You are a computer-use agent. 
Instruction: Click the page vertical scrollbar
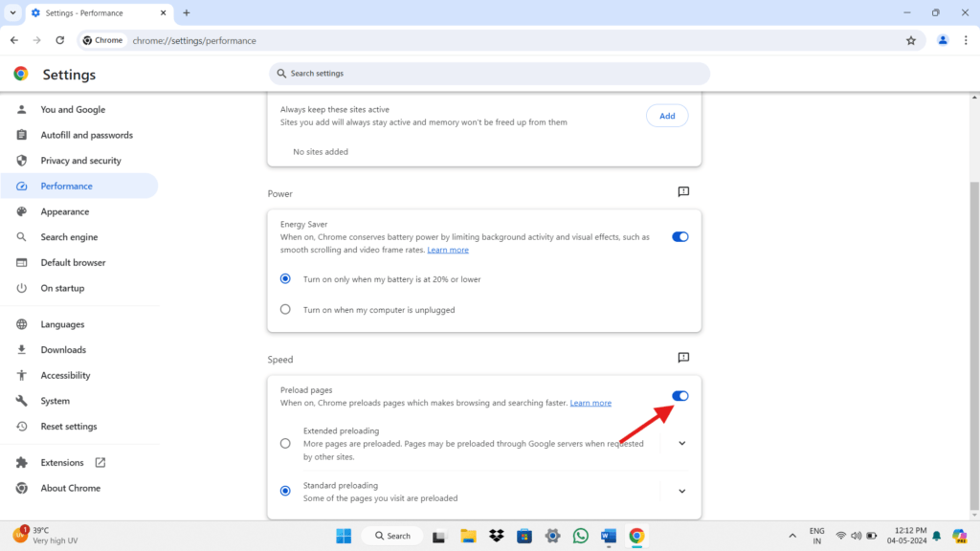coord(974,345)
